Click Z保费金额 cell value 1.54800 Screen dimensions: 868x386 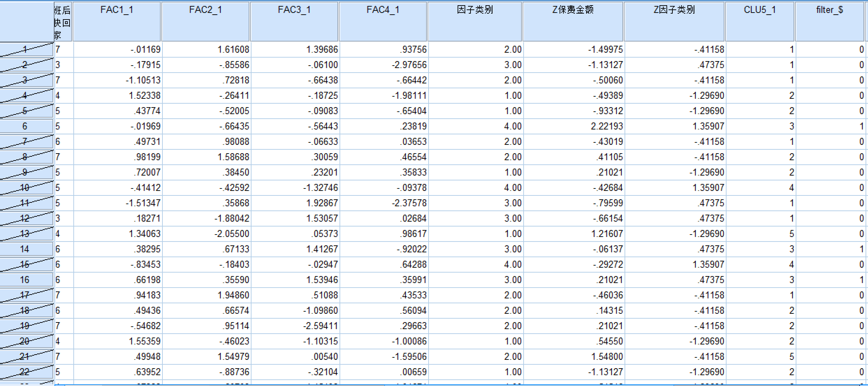(x=573, y=357)
